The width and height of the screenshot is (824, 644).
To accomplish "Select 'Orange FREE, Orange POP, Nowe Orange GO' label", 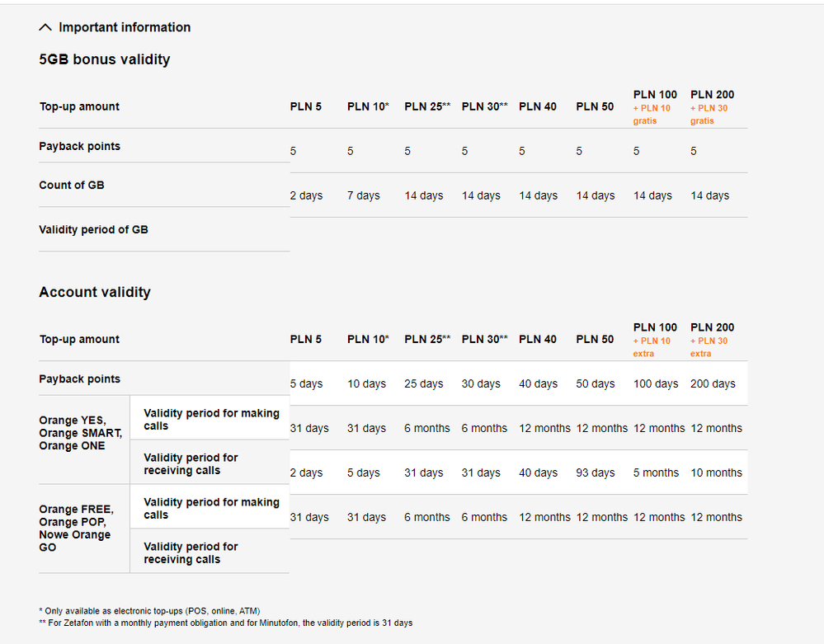I will click(76, 528).
